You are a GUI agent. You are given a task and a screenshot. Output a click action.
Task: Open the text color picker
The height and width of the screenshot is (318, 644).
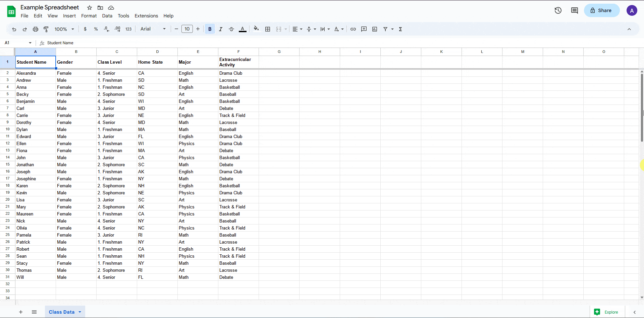[243, 29]
